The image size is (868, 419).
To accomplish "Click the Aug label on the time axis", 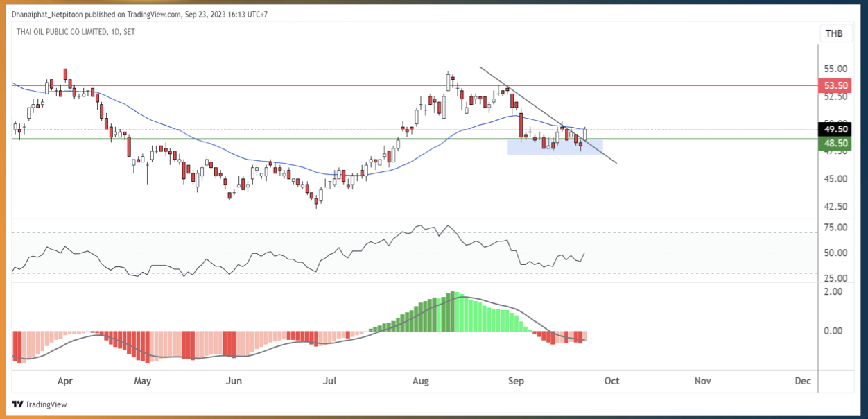I will point(421,381).
